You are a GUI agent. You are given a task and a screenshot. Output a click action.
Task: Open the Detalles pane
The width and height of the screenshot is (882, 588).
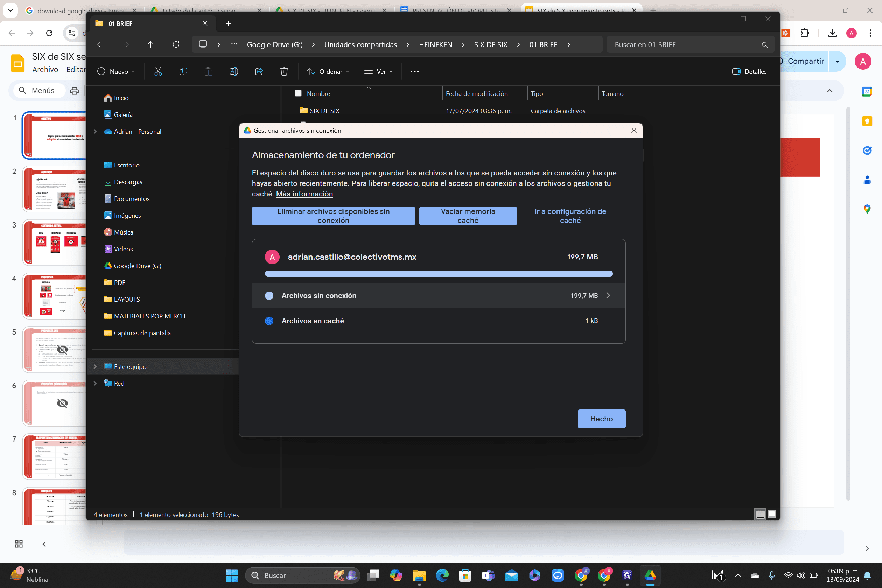coord(749,71)
